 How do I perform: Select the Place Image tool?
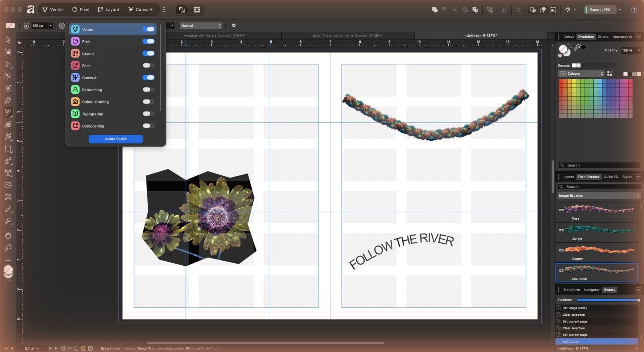click(8, 185)
